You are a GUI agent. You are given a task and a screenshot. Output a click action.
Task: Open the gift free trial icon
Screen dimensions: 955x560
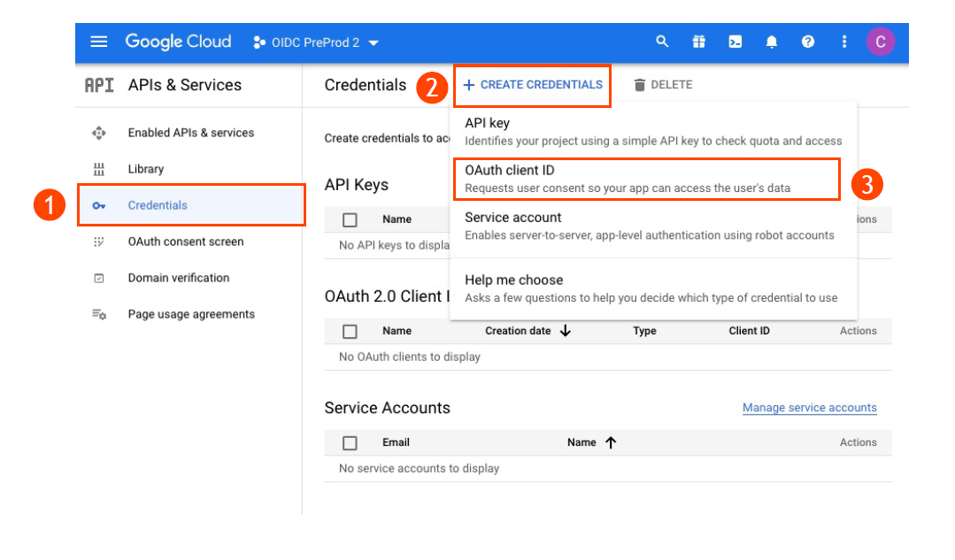(698, 42)
